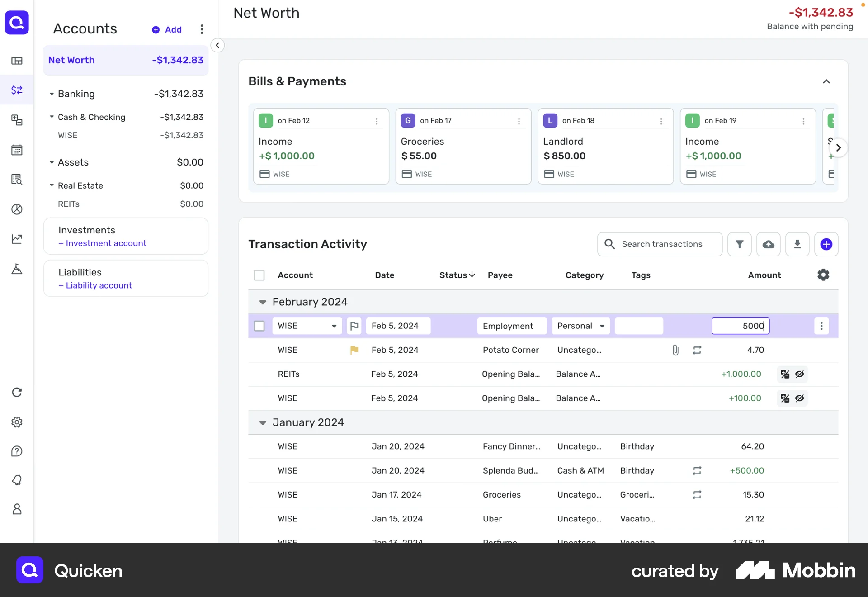The image size is (868, 597).
Task: Toggle hidden eye icon on REITs row
Action: (x=800, y=374)
